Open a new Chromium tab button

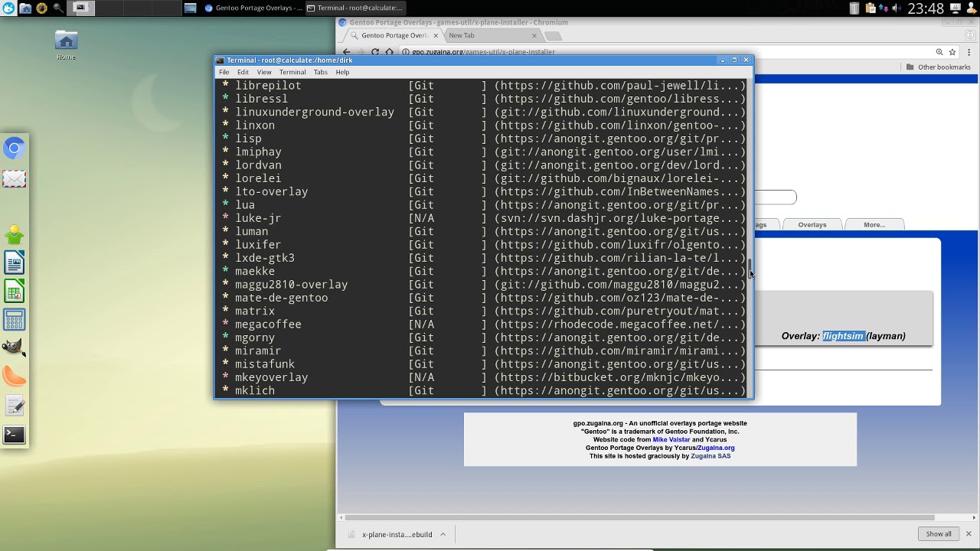554,36
